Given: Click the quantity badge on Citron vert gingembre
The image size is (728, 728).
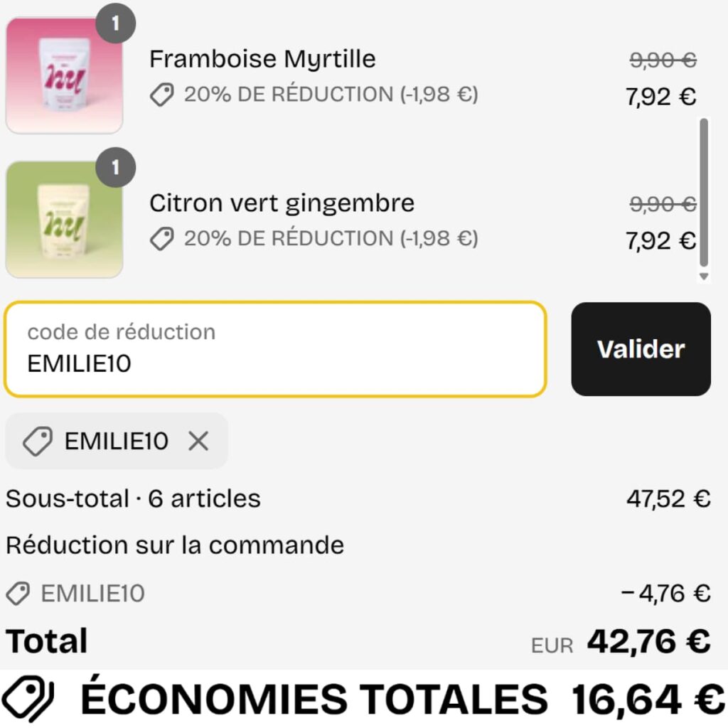Looking at the screenshot, I should [x=116, y=166].
